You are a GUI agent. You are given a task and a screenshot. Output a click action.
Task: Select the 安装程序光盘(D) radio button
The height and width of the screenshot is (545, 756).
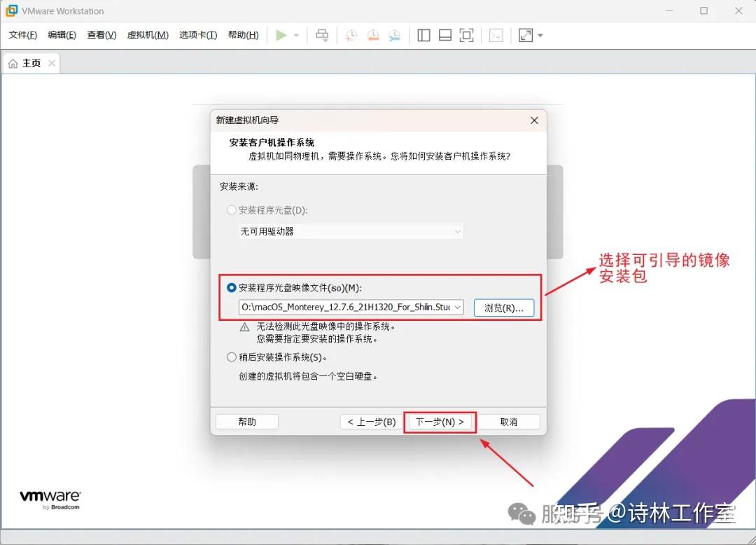click(232, 209)
